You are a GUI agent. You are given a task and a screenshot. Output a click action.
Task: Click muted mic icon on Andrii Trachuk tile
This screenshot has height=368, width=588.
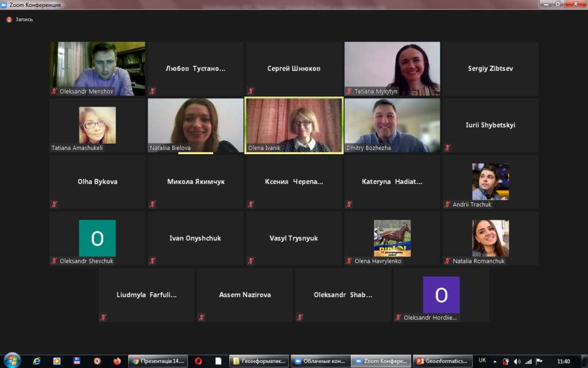[x=447, y=204]
